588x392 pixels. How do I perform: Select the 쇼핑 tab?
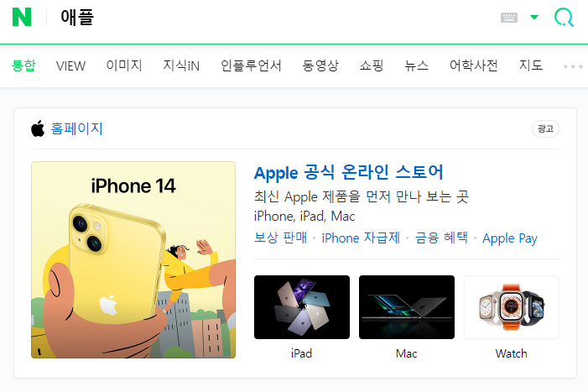tap(372, 65)
